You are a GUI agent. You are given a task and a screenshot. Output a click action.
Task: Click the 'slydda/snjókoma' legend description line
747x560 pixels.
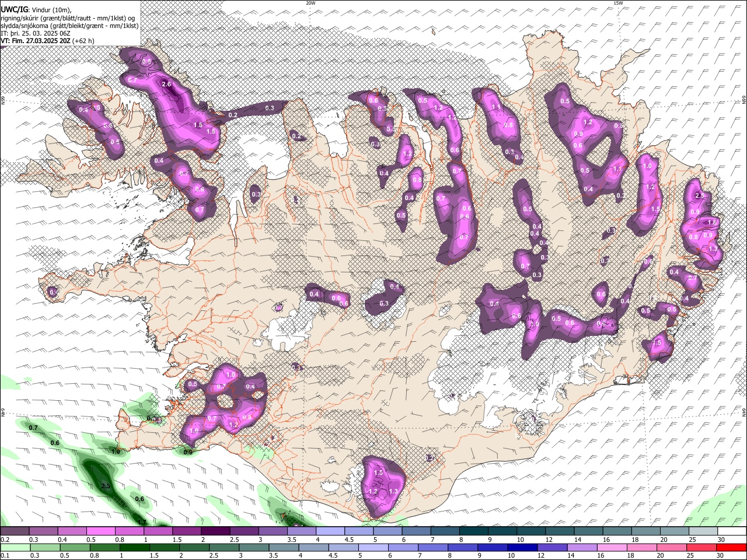69,26
